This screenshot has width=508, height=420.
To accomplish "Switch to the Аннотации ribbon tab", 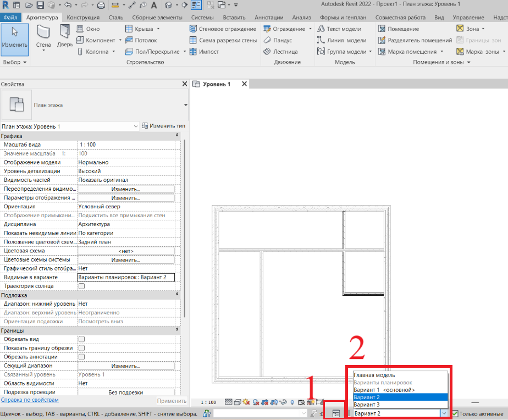I will (269, 18).
